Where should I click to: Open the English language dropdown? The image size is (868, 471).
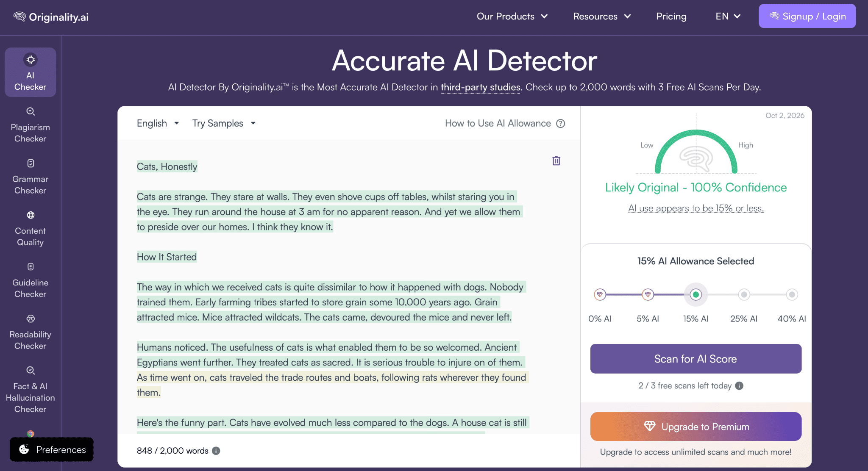point(158,123)
